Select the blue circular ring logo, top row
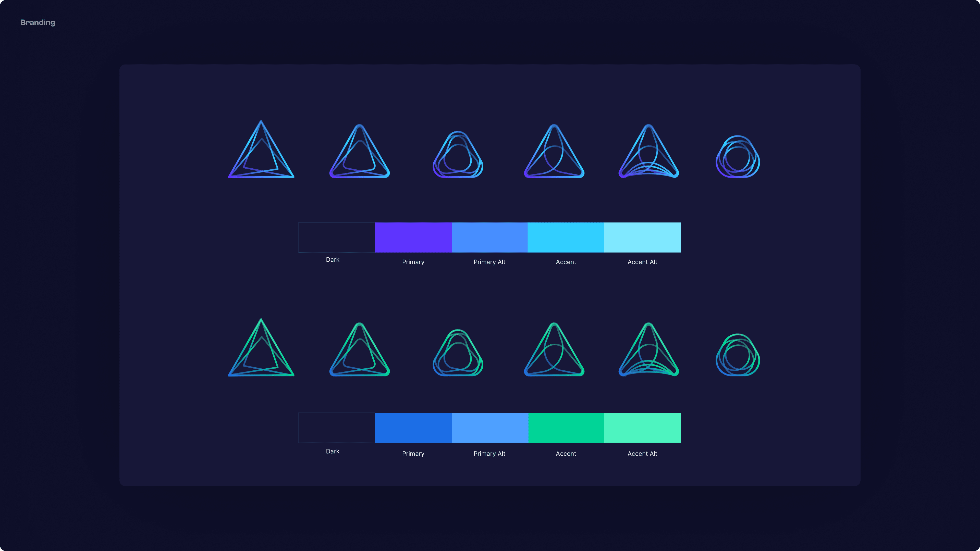Image resolution: width=980 pixels, height=551 pixels. click(x=738, y=157)
